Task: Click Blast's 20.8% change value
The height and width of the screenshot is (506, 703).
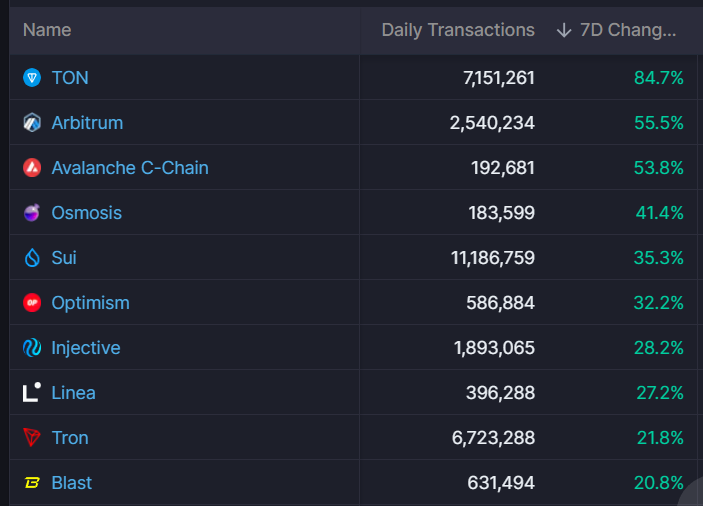Action: click(659, 483)
